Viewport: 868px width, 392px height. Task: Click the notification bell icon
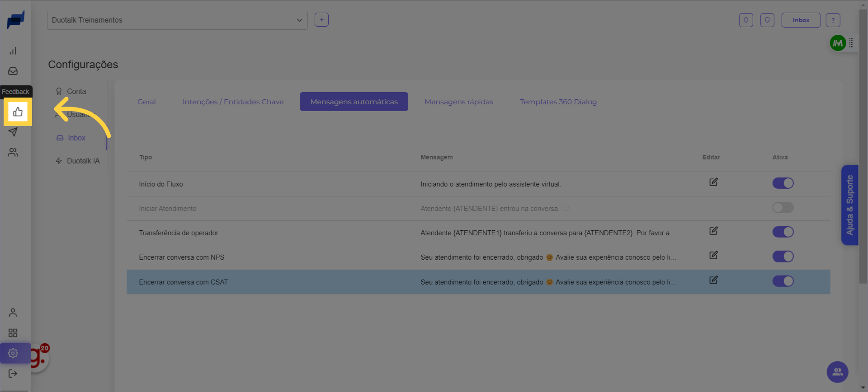746,20
